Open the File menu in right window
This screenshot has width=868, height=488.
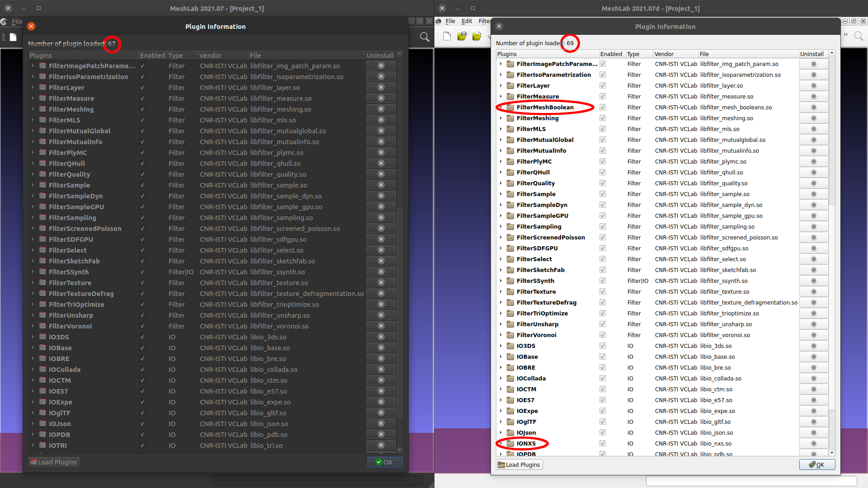coord(450,21)
